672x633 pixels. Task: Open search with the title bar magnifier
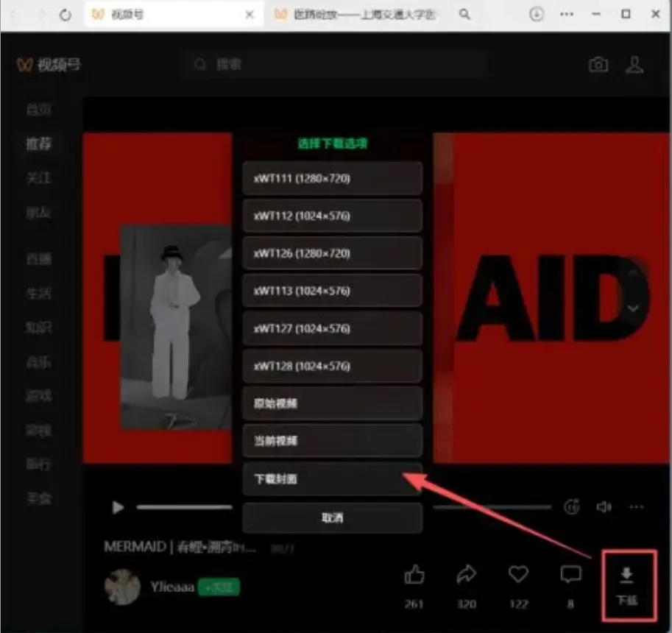click(464, 15)
